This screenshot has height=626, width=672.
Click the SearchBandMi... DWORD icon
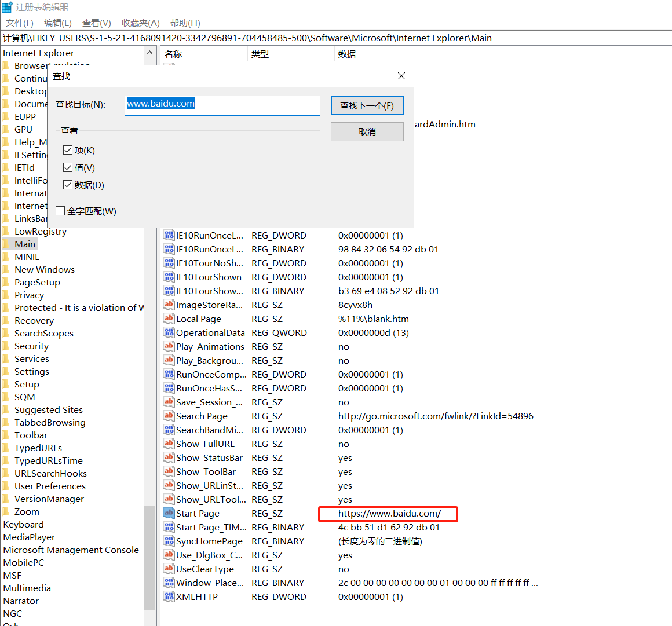169,430
